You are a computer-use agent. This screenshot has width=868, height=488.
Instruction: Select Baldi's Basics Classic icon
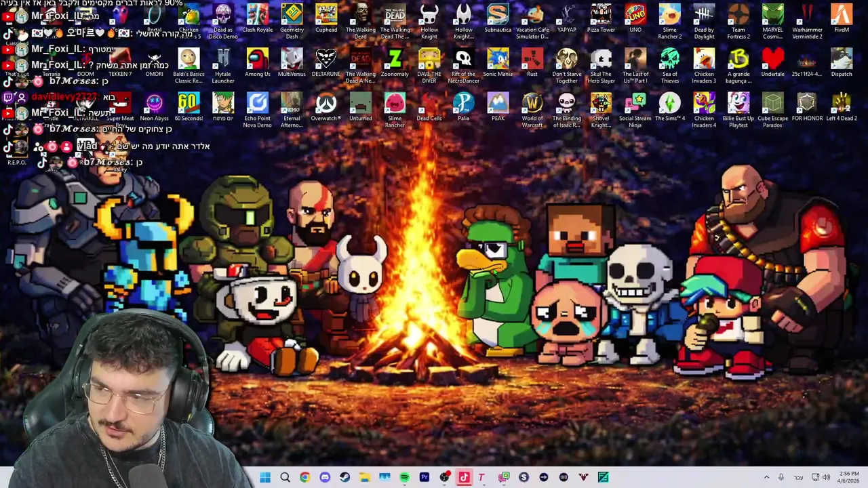click(189, 66)
